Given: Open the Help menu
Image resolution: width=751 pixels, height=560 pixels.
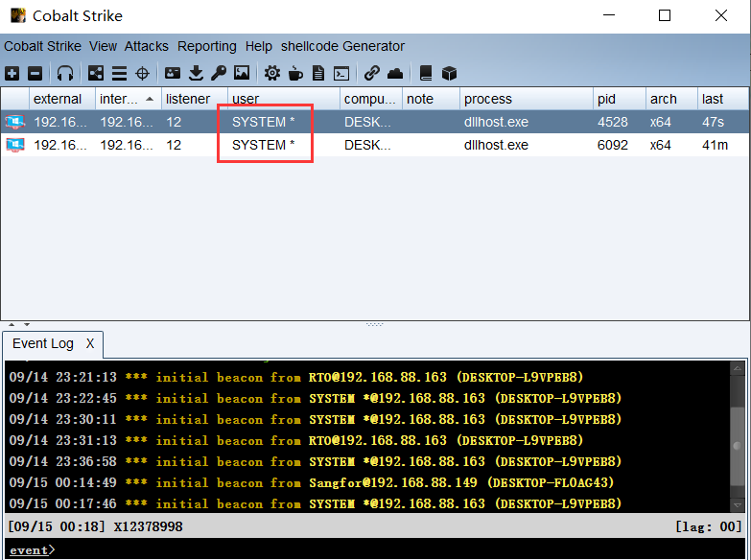Looking at the screenshot, I should point(259,46).
